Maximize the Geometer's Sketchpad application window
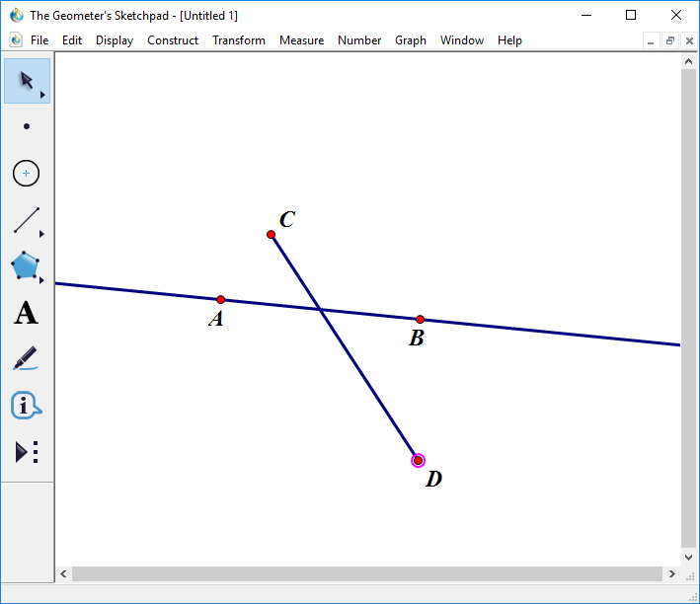The image size is (700, 604). [x=631, y=15]
